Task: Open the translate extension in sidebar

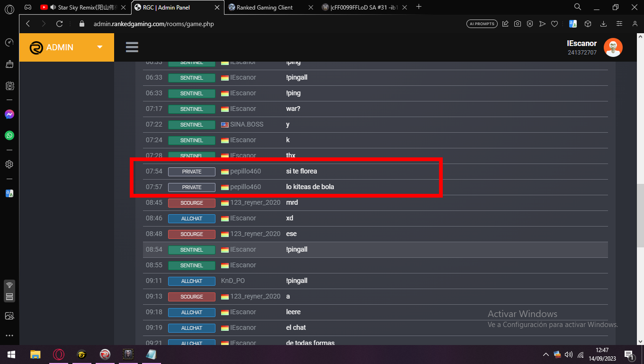Action: (9, 193)
